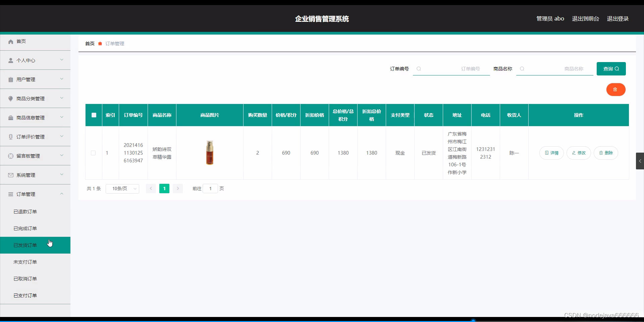This screenshot has height=322, width=644.
Task: Click the 订单管理 breadcrumb text
Action: click(x=115, y=44)
